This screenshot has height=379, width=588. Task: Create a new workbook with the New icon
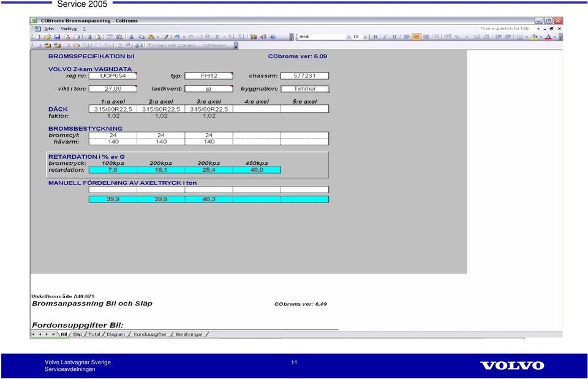37,37
